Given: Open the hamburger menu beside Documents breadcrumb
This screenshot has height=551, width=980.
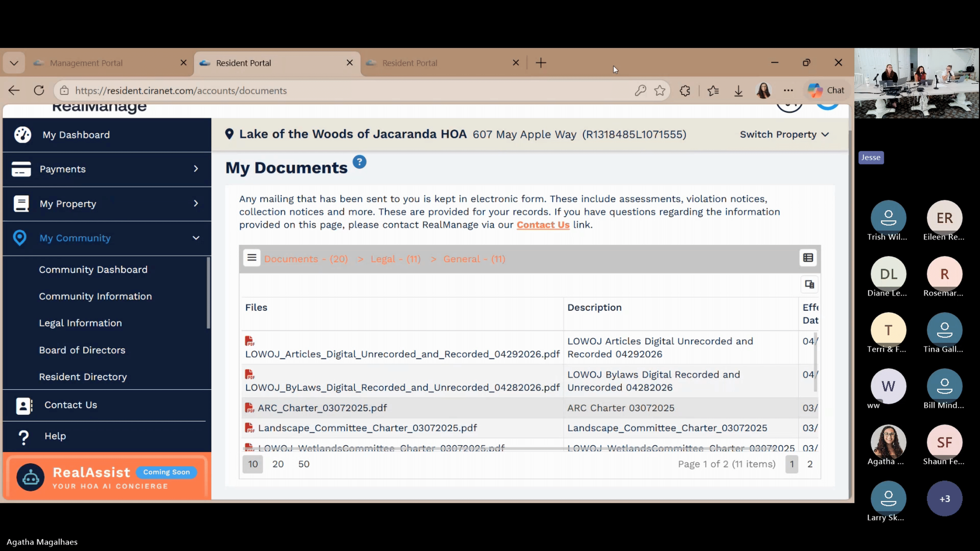Looking at the screenshot, I should (x=251, y=258).
